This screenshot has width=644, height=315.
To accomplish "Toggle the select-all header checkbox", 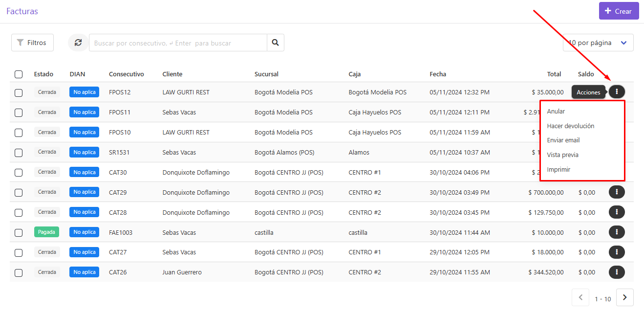I will (19, 74).
